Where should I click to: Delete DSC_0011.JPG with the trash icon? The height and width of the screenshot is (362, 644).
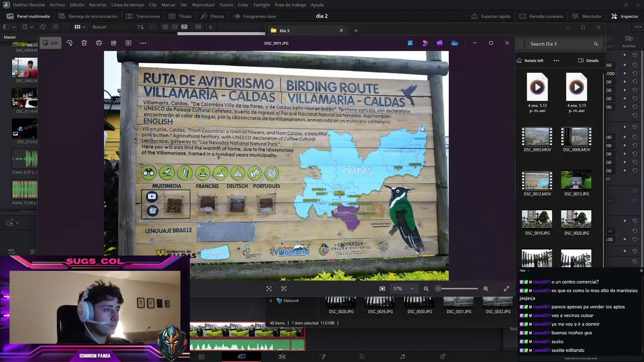pos(84,43)
